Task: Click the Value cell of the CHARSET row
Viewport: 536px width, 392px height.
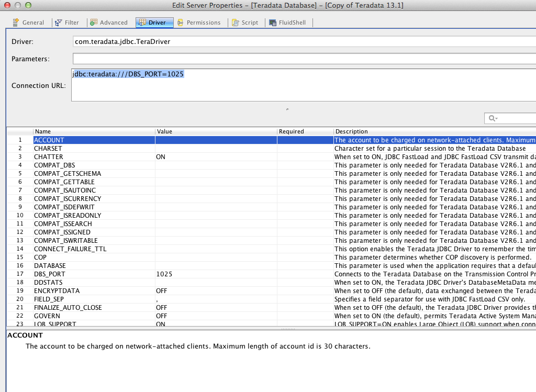Action: (216, 148)
